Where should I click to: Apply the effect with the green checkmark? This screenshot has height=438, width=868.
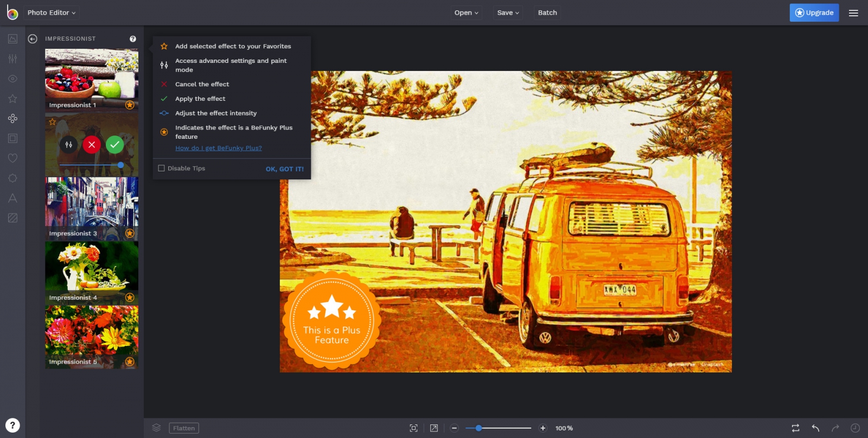point(114,145)
